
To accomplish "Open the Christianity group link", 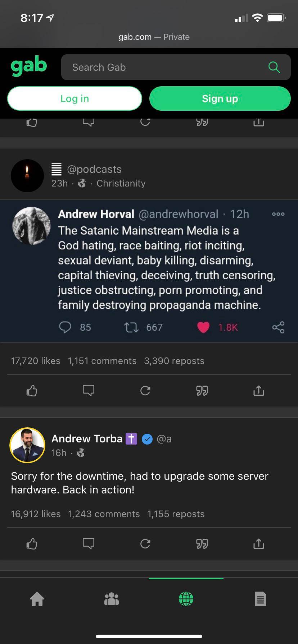I will point(121,183).
